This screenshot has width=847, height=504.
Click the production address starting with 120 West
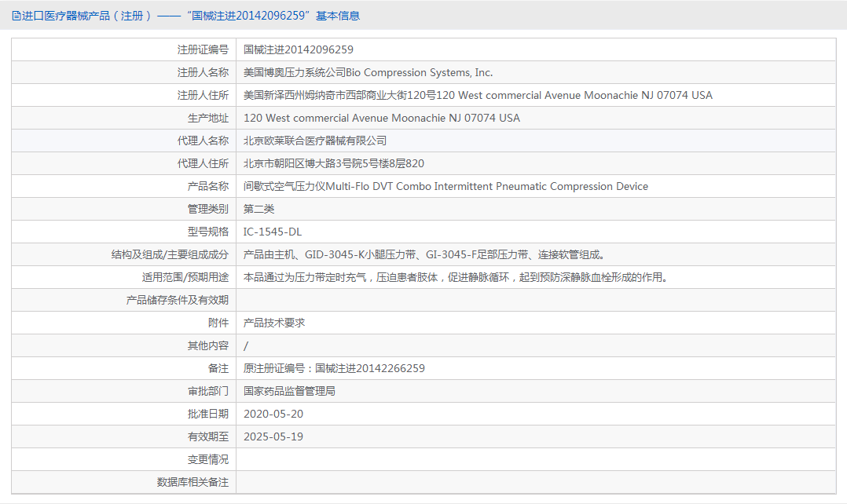(381, 118)
